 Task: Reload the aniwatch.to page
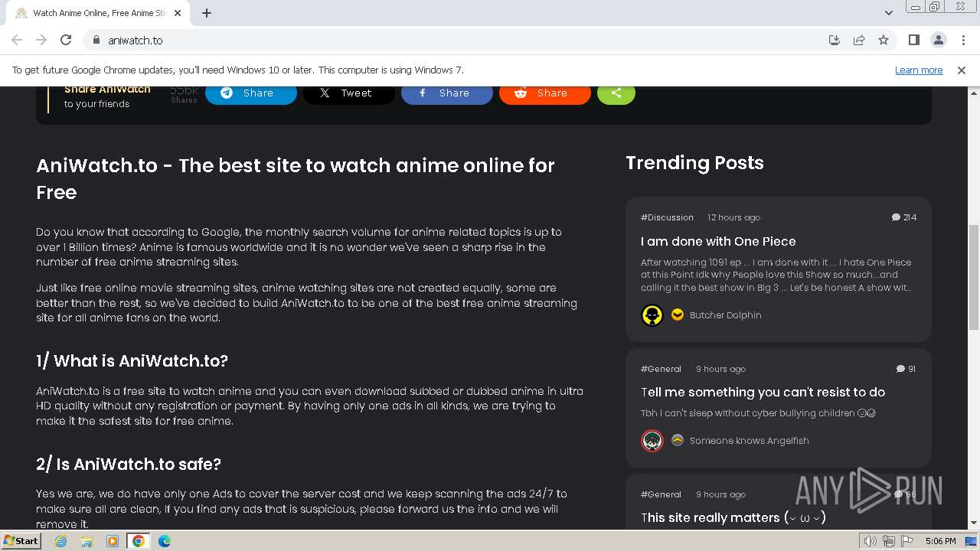click(x=66, y=40)
